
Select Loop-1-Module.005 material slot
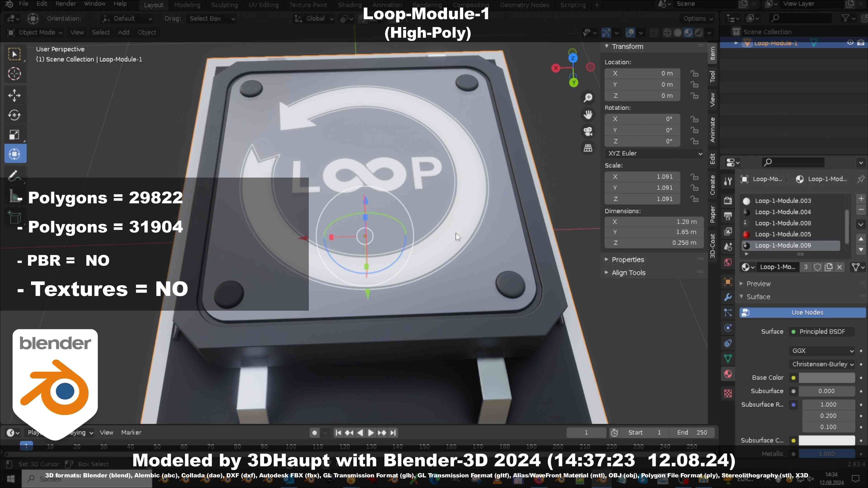(790, 235)
